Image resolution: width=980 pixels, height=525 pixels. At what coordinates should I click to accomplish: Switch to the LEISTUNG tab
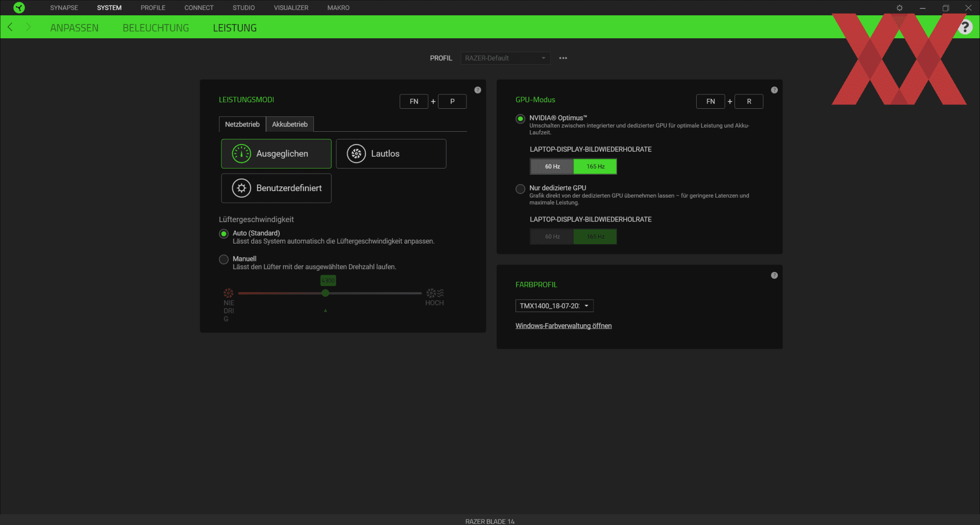tap(235, 28)
